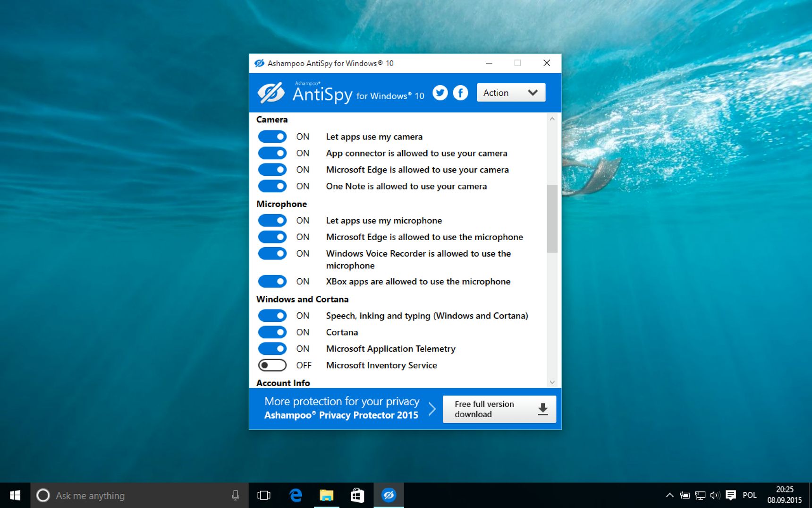Select AntiSpy app in taskbar
The height and width of the screenshot is (508, 812).
pyautogui.click(x=389, y=495)
